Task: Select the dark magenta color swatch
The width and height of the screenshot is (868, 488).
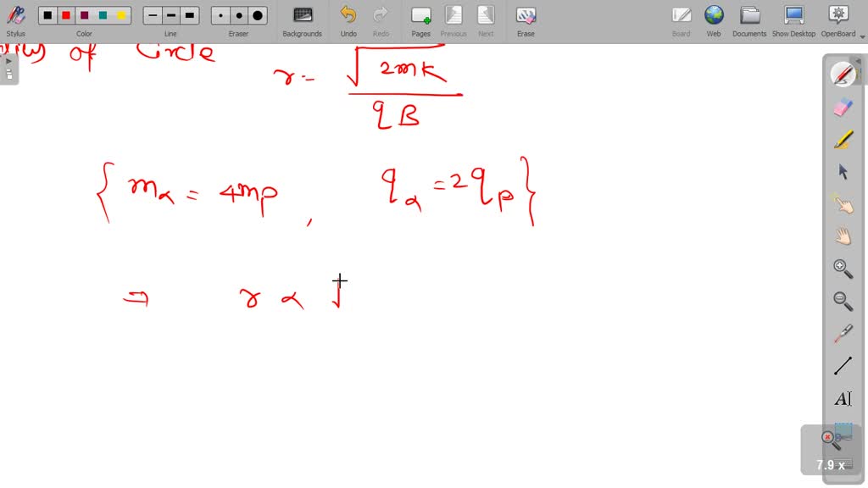Action: [x=84, y=15]
